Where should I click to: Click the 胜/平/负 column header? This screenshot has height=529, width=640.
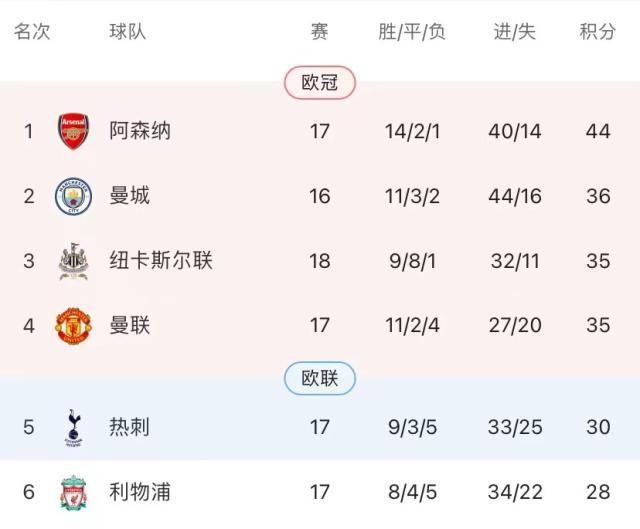[412, 32]
